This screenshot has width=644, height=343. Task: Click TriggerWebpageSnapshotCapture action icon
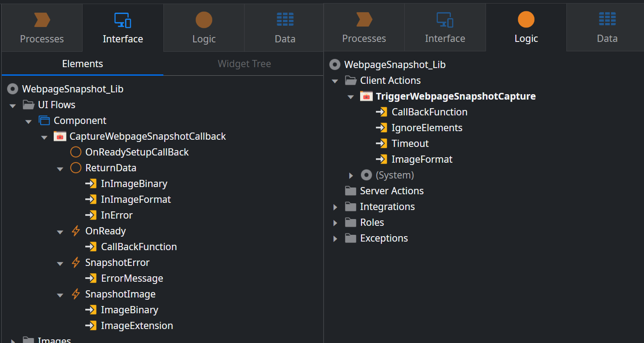pyautogui.click(x=366, y=96)
